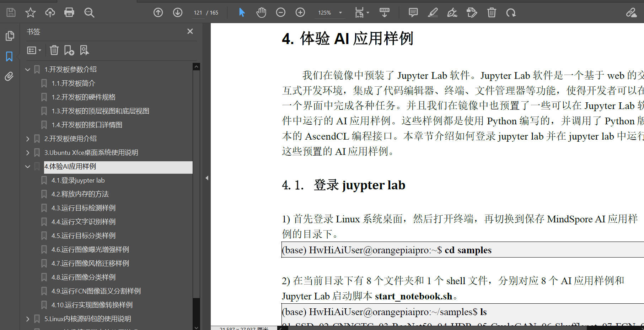Open bookmark 4.2.释放内存的方法
This screenshot has width=644, height=330.
(80, 194)
